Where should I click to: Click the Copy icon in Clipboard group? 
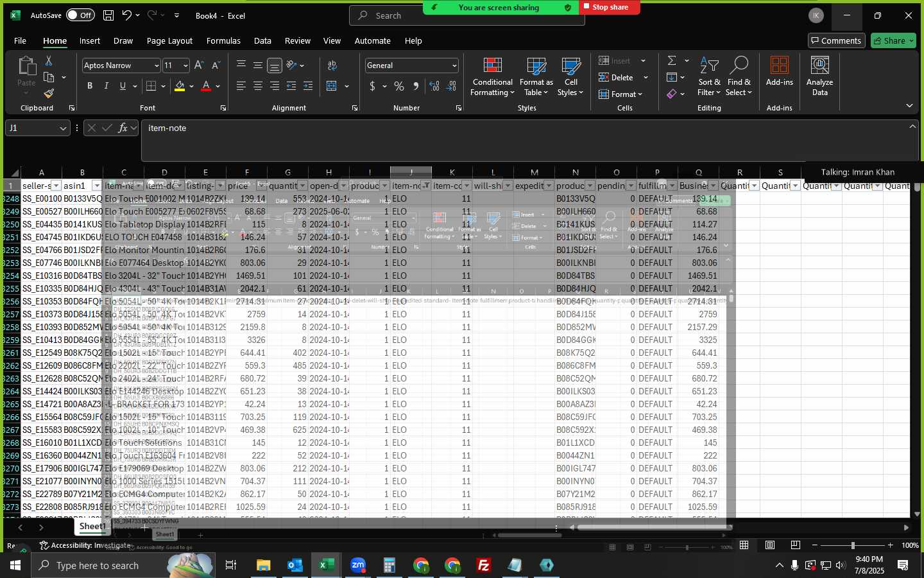pos(49,77)
